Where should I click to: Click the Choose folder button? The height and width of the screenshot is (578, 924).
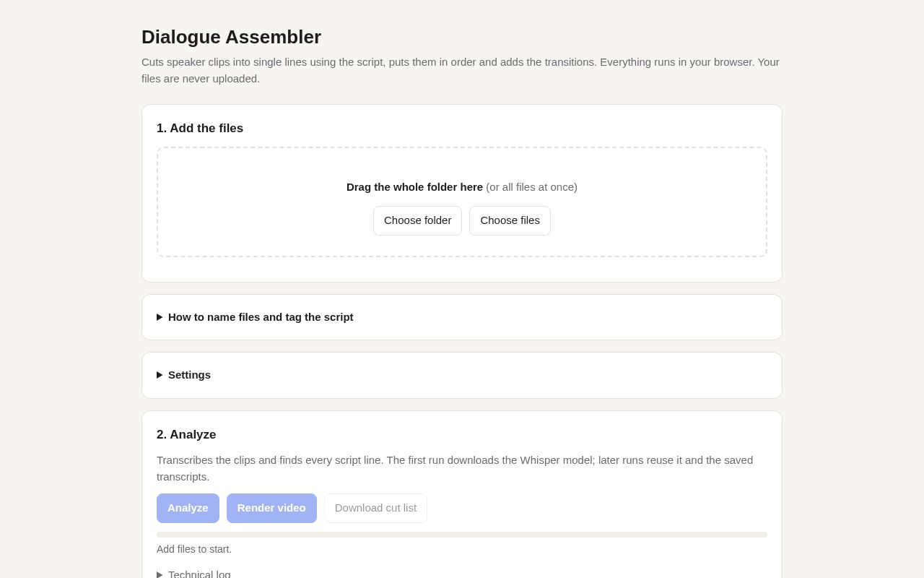(x=417, y=220)
